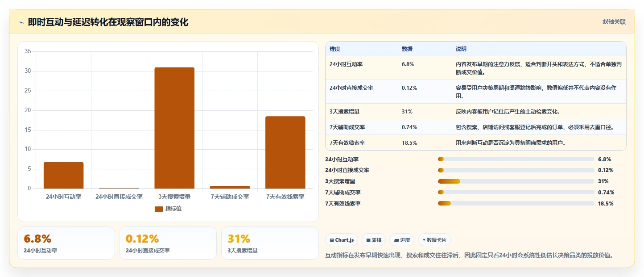The width and height of the screenshot is (644, 277).
Task: Click the 35 tick on the y-axis
Action: (28, 51)
